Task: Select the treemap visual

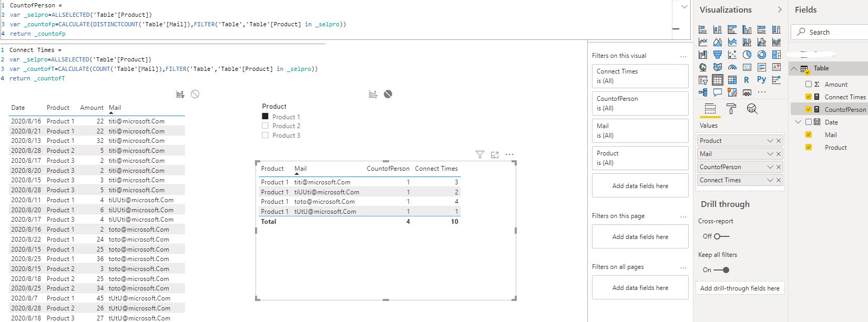Action: 776,54
